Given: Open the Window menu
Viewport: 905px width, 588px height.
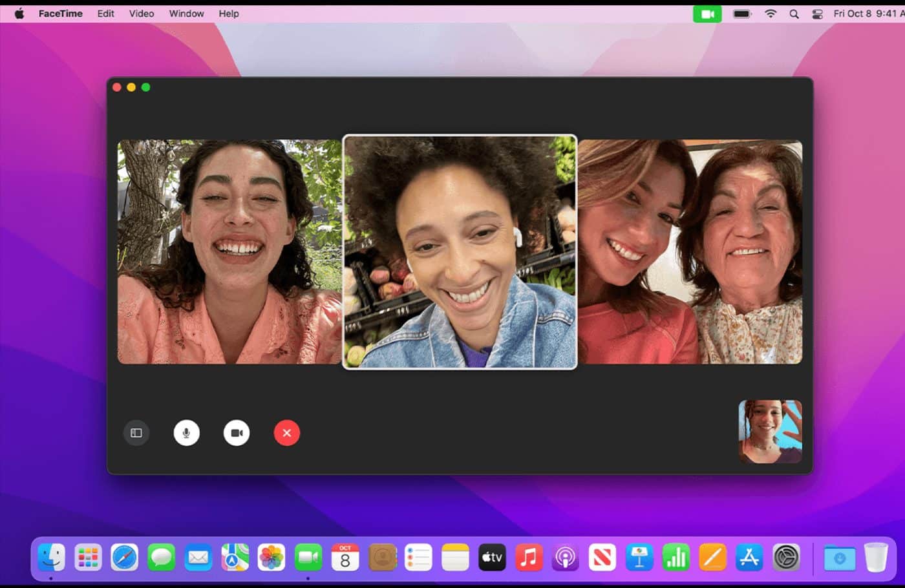Looking at the screenshot, I should (x=186, y=14).
